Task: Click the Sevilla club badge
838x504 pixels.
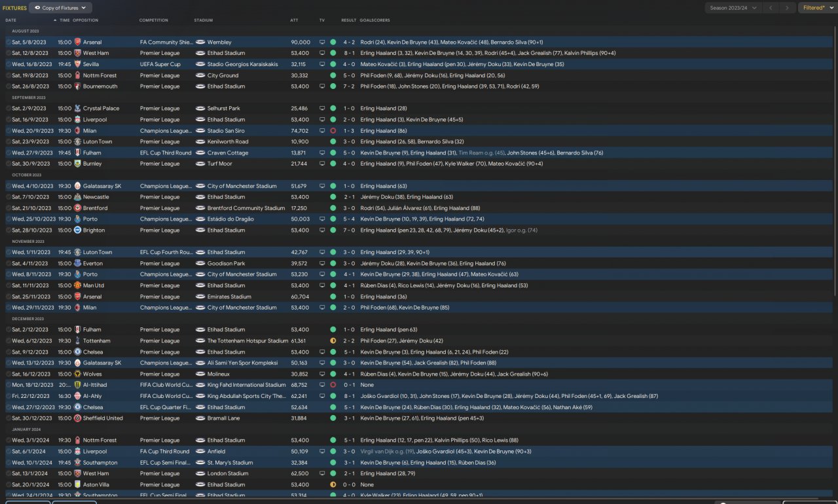Action: 77,64
